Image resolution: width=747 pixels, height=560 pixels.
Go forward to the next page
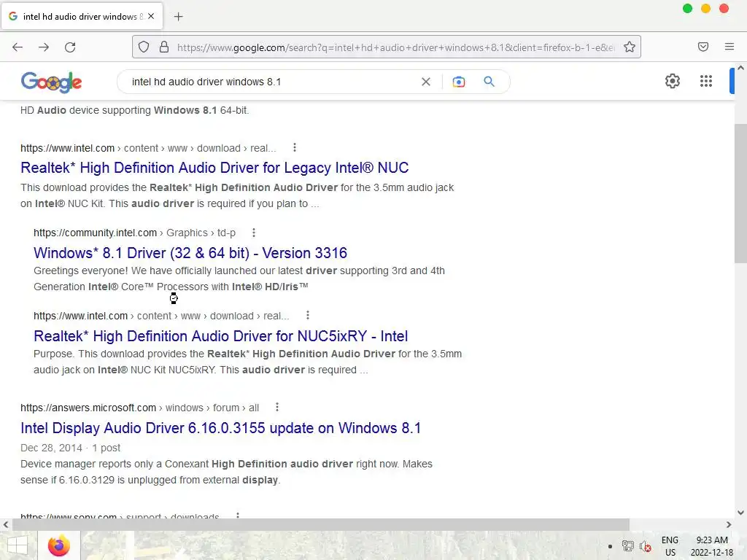[x=44, y=47]
